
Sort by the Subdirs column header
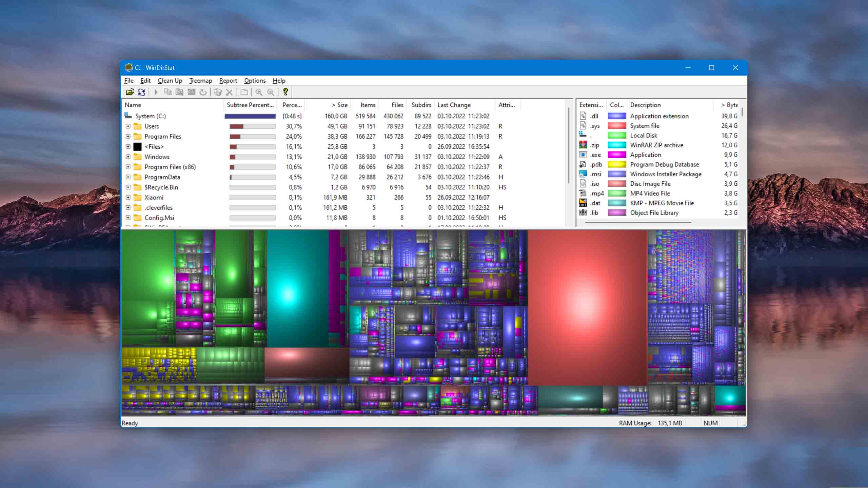[420, 105]
